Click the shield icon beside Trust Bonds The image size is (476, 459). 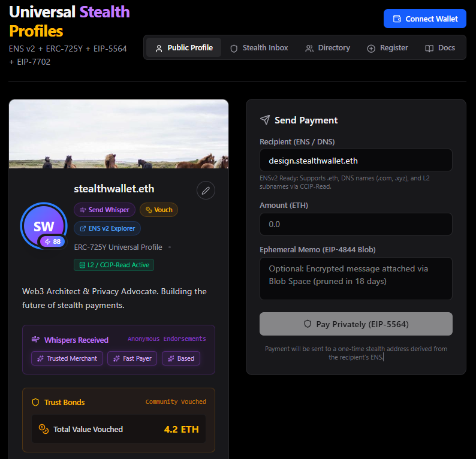(35, 402)
